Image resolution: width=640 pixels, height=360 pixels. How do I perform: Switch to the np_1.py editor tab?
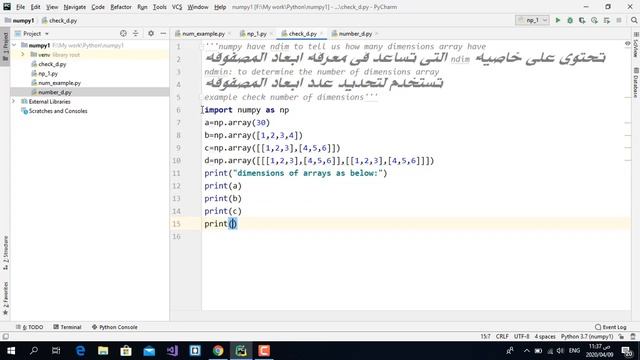click(x=256, y=33)
